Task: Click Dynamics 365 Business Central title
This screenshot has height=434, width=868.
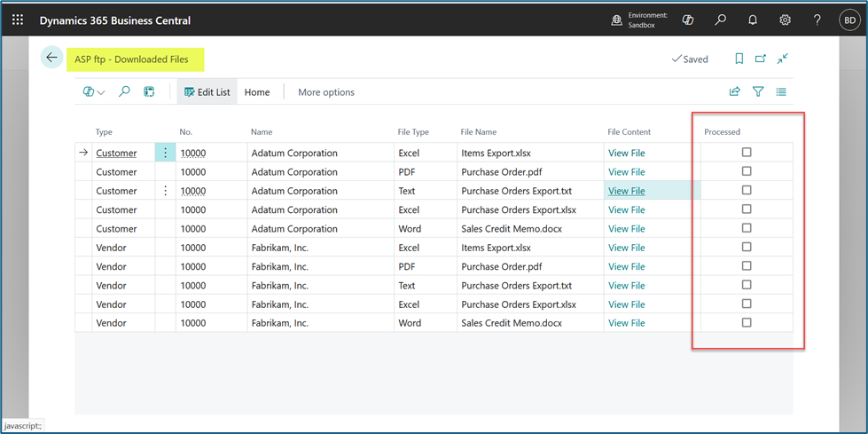Action: click(x=115, y=20)
